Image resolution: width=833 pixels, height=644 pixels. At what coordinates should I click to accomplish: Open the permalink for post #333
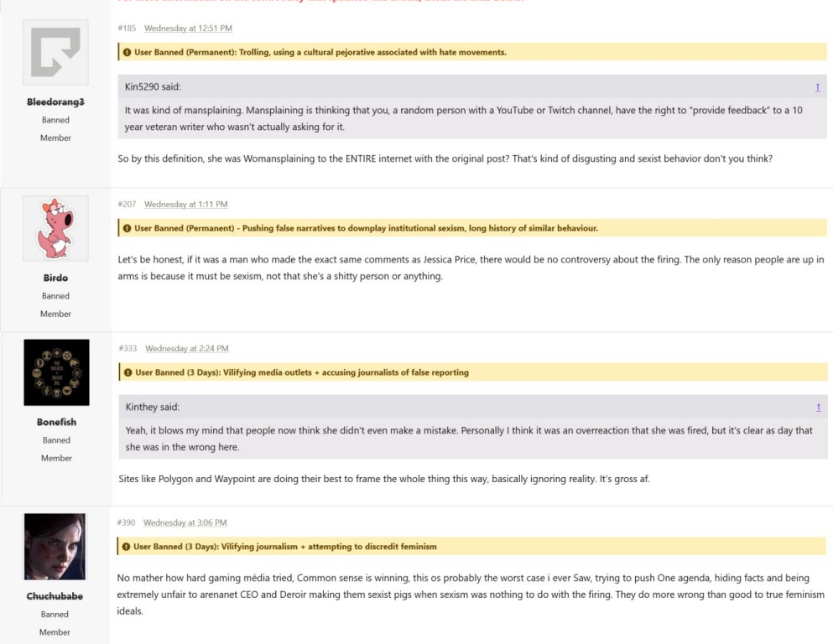point(130,349)
